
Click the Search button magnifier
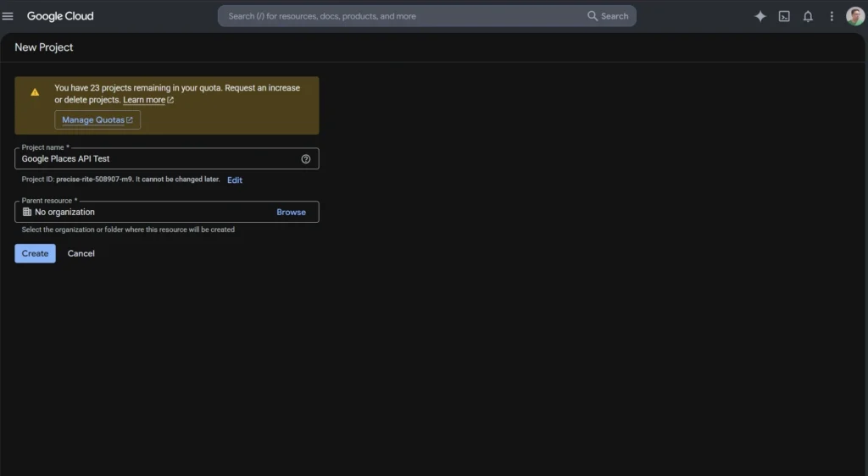608,16
